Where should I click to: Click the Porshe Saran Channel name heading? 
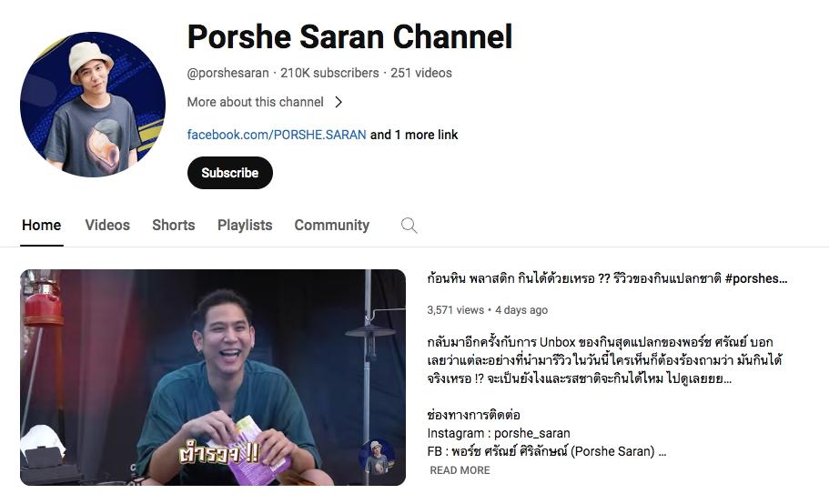[x=349, y=37]
